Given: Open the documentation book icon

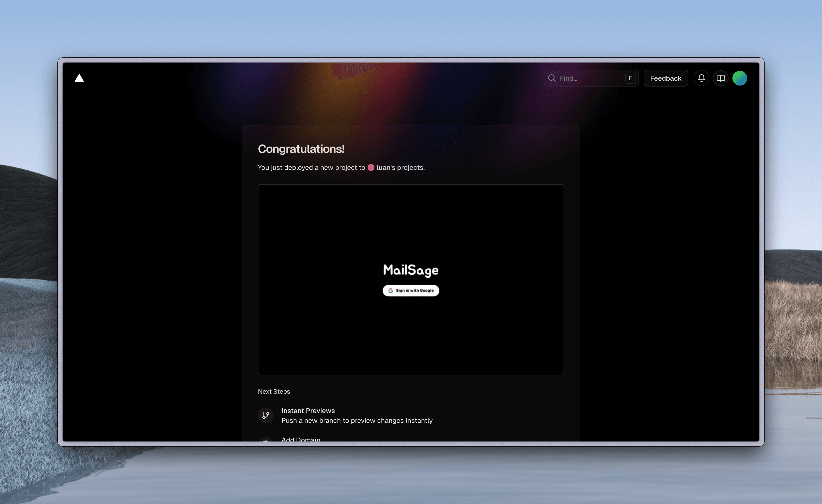Looking at the screenshot, I should click(721, 78).
